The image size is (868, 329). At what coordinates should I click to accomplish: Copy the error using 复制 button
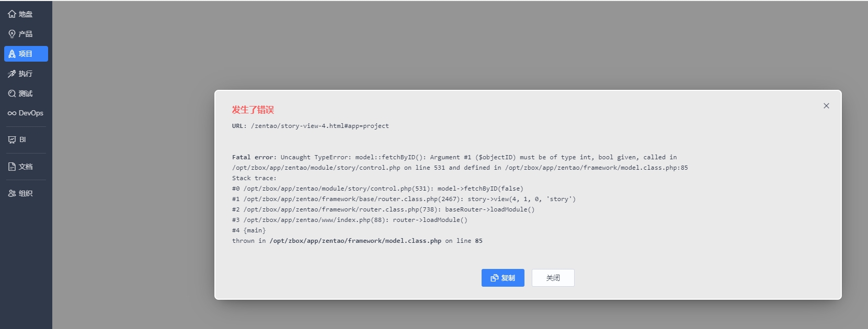point(503,278)
